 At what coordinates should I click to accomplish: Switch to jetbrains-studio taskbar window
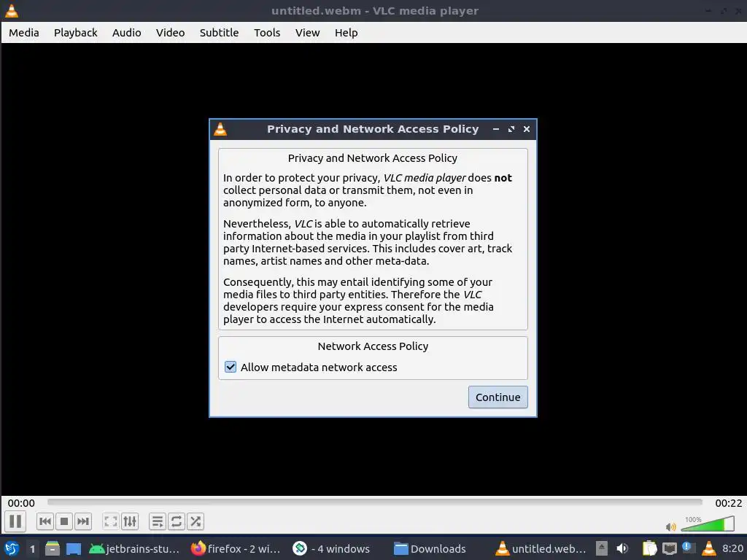[134, 549]
